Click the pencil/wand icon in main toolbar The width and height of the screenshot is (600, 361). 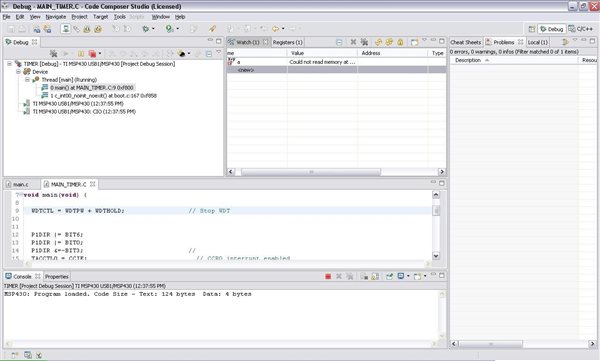tap(212, 29)
